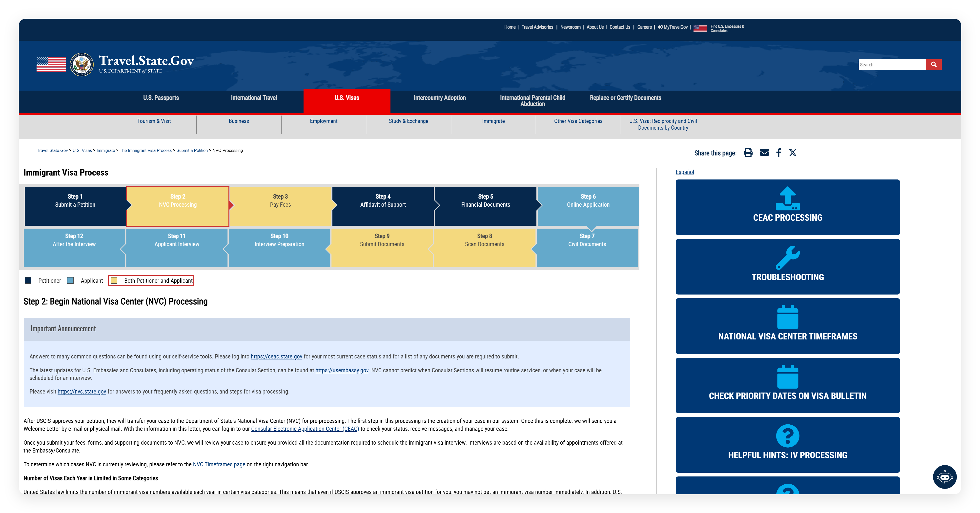The width and height of the screenshot is (980, 513).
Task: Select the Immigrate submenu tab
Action: click(493, 121)
